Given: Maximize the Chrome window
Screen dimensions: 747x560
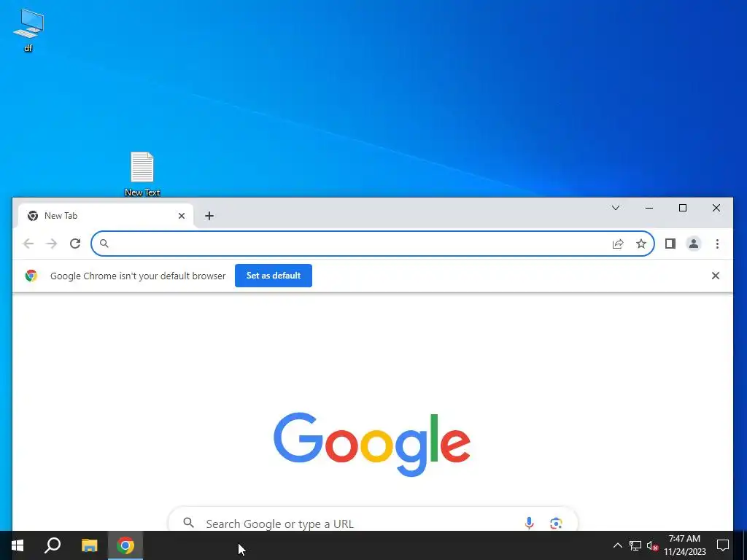Looking at the screenshot, I should (x=683, y=208).
